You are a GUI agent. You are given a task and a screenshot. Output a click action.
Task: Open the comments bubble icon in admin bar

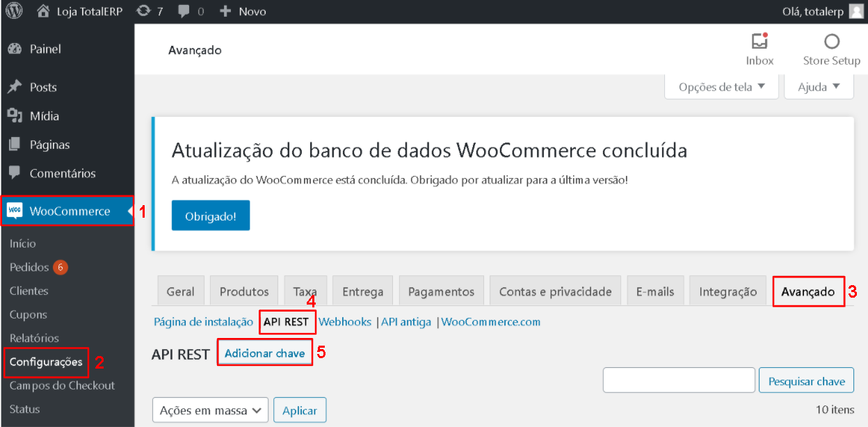[184, 11]
